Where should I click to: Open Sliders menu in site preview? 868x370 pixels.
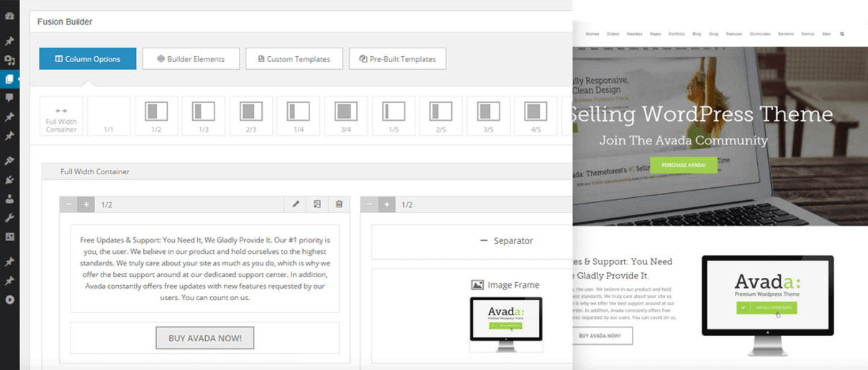[613, 34]
